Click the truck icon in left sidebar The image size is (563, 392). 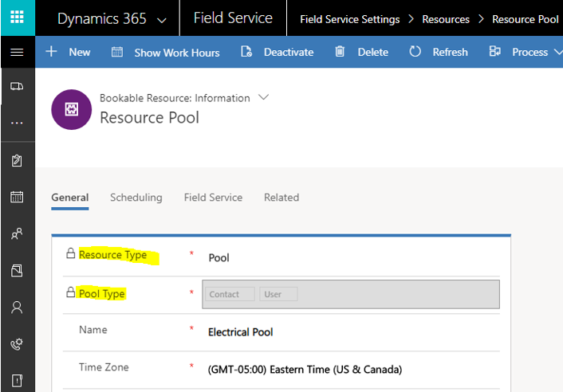17,86
